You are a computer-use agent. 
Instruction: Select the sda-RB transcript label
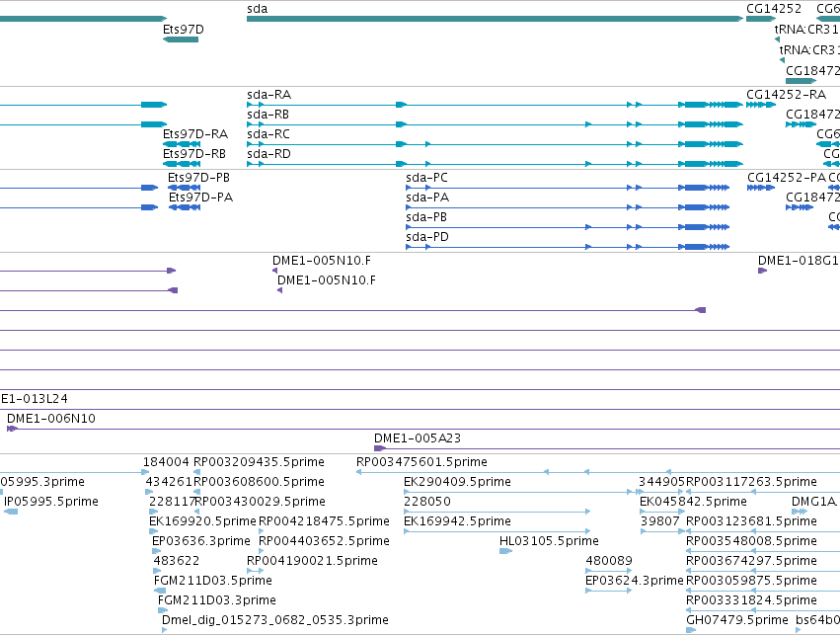pos(267,115)
